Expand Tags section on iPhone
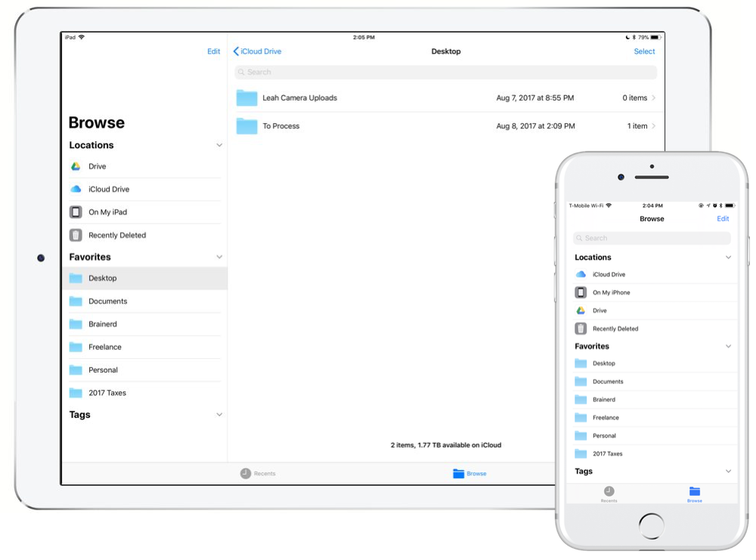The image size is (756, 560). (729, 472)
